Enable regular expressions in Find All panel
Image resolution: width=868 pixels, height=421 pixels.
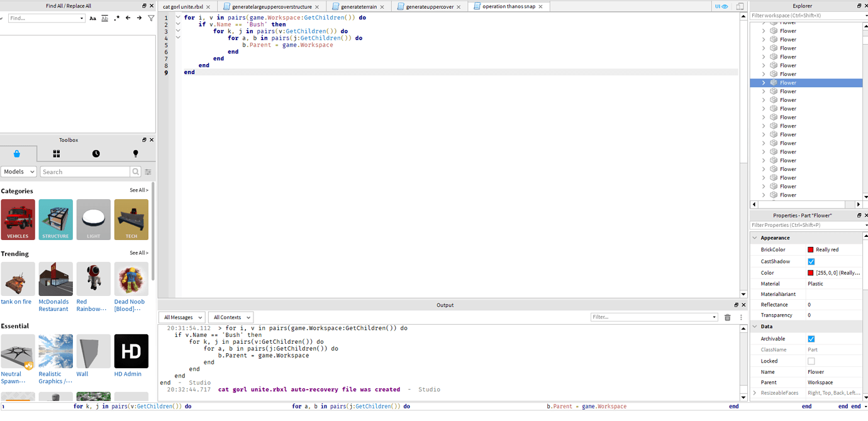116,18
